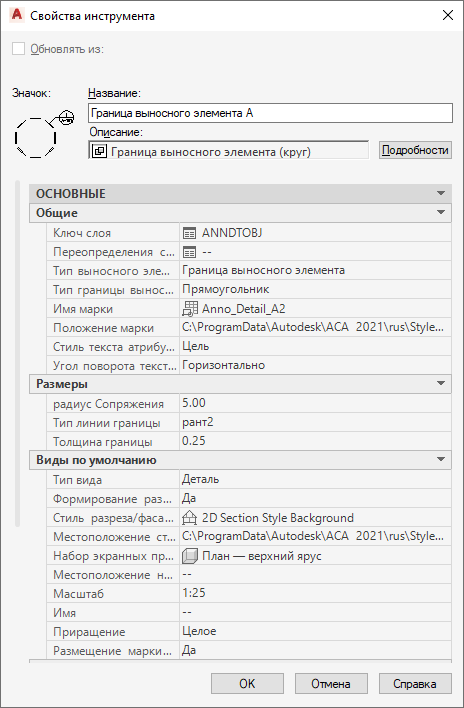
Task: Click the 2D Section Style Background icon
Action: coord(190,518)
